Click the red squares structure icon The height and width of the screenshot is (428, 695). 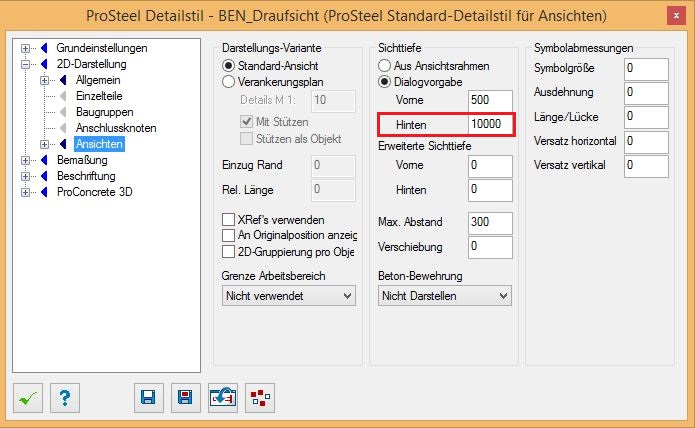click(260, 398)
